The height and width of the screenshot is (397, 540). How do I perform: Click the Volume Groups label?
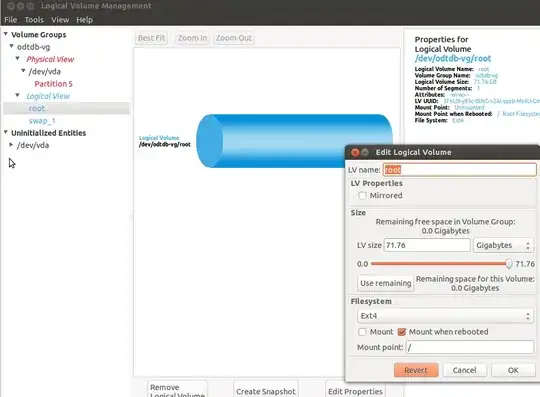click(39, 35)
